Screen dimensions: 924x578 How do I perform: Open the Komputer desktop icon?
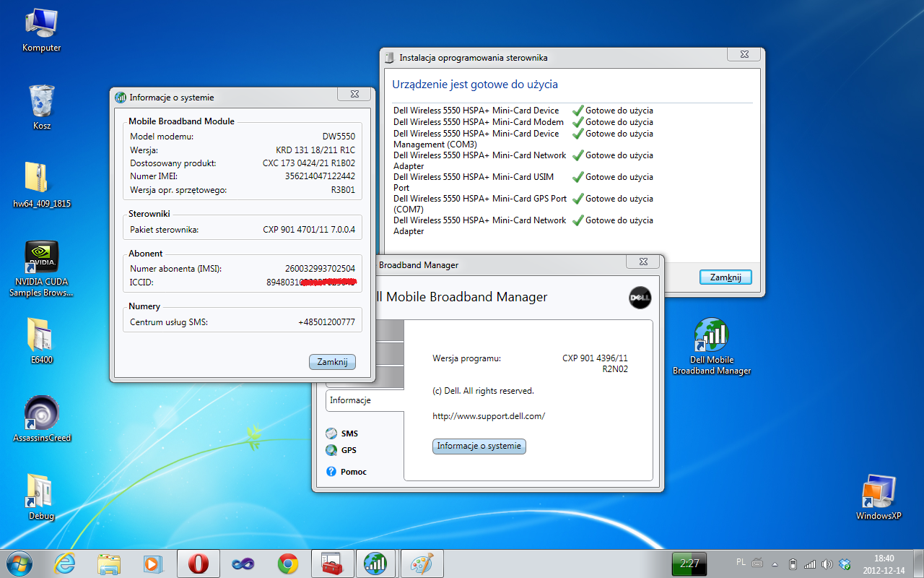[x=42, y=31]
